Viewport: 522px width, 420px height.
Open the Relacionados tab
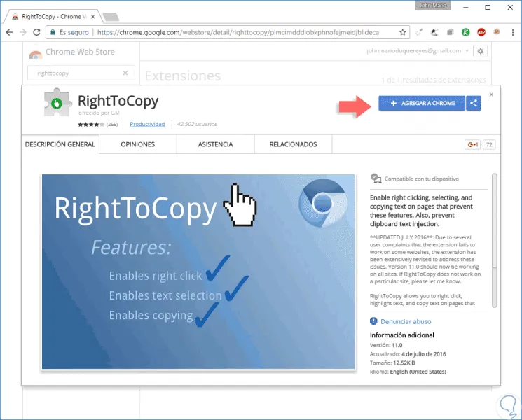(293, 144)
